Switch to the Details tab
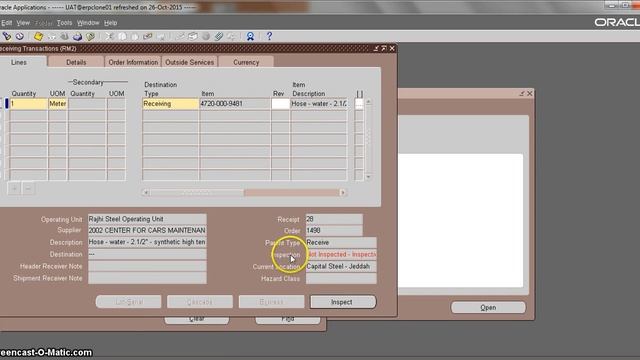640x360 pixels. (x=76, y=62)
